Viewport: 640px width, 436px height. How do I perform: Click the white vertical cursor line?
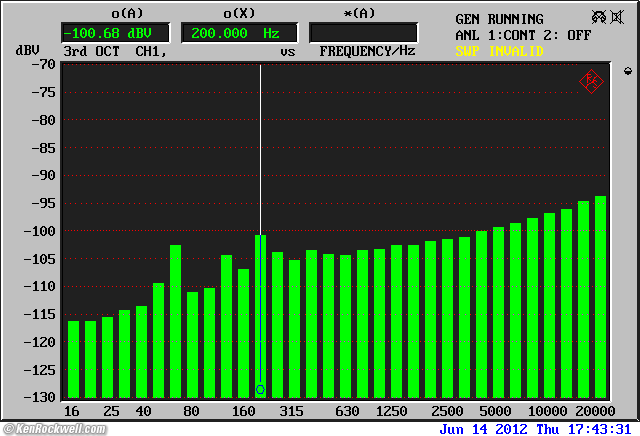[x=260, y=150]
